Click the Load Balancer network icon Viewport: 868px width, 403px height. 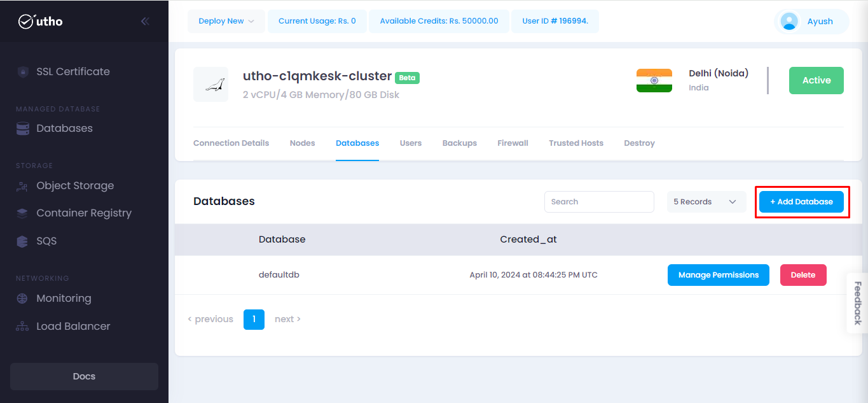point(23,327)
